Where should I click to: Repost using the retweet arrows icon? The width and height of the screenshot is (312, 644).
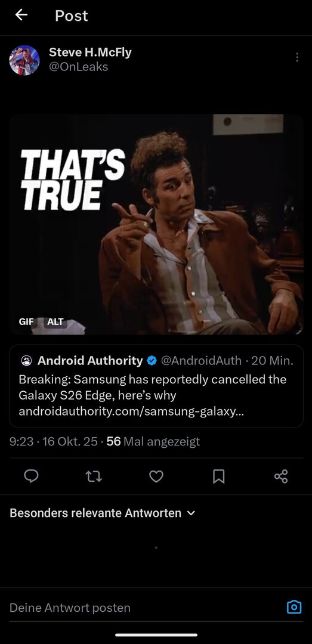coord(93,476)
